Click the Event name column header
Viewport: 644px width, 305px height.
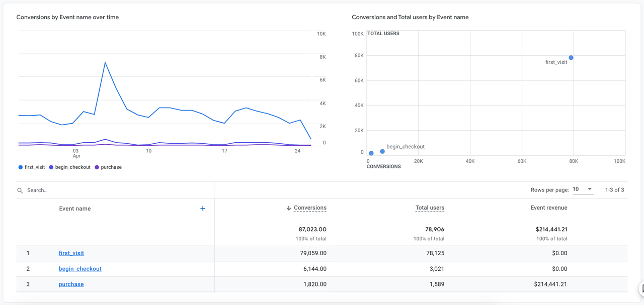coord(75,209)
